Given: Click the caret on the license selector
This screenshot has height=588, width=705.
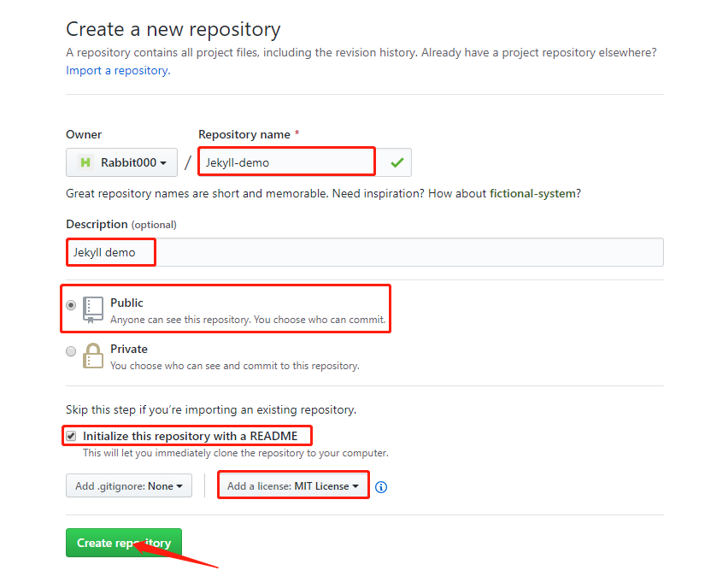Looking at the screenshot, I should pos(357,485).
